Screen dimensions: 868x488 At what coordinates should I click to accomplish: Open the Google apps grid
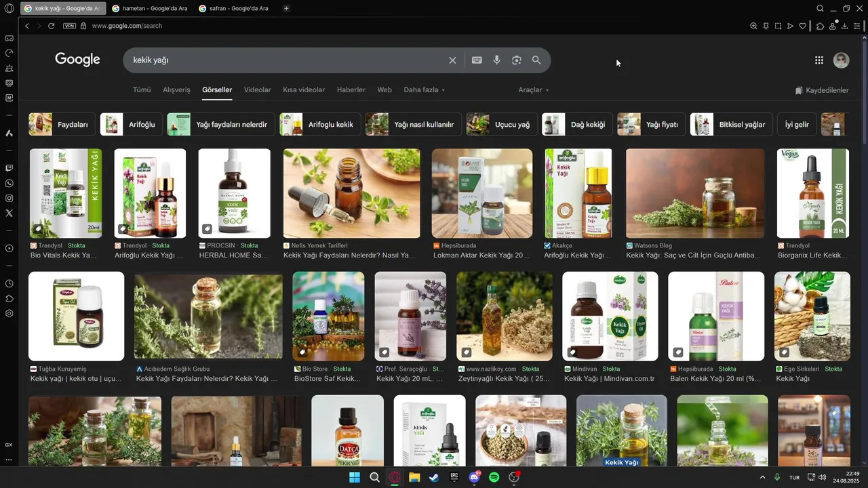[x=819, y=60]
